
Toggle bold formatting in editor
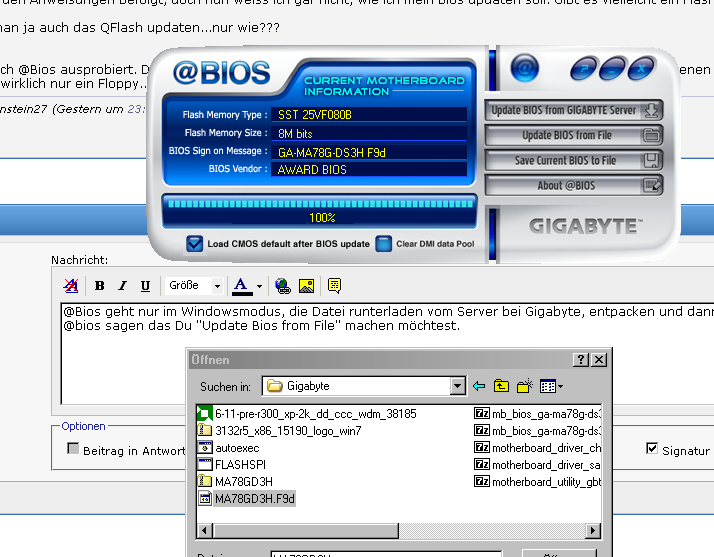pyautogui.click(x=99, y=286)
